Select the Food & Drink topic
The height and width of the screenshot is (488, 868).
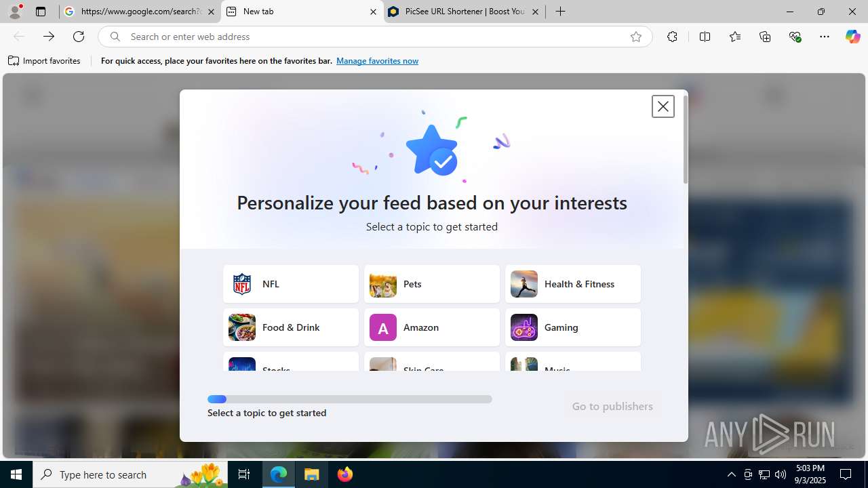(x=291, y=327)
